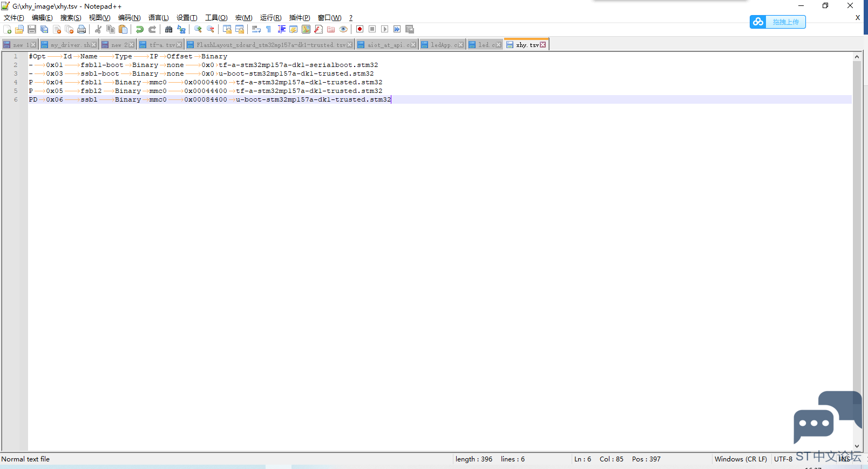Screen dimensions: 868x469
Task: Open the 语言(L) menu
Action: pyautogui.click(x=159, y=18)
